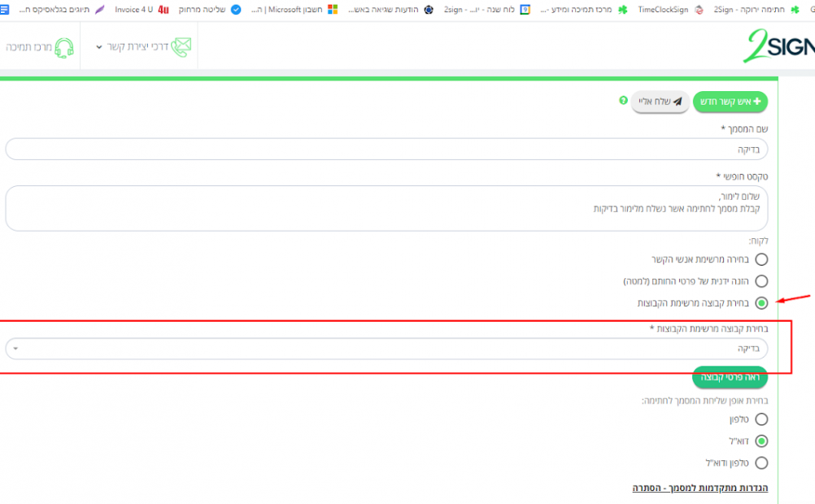
Task: Choose טלפון as the sending method
Action: click(761, 419)
